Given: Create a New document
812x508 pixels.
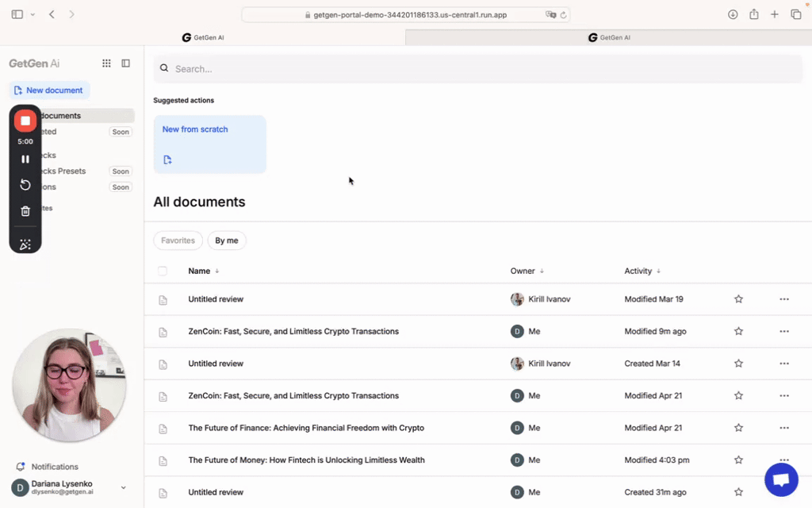Looking at the screenshot, I should click(49, 90).
